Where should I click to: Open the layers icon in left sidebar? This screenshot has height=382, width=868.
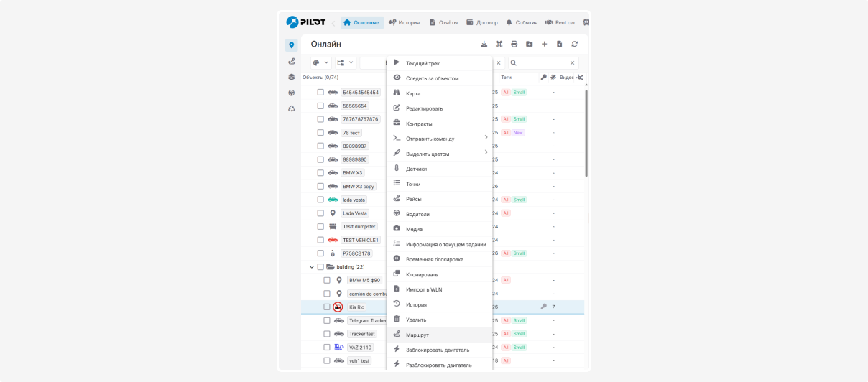(291, 77)
